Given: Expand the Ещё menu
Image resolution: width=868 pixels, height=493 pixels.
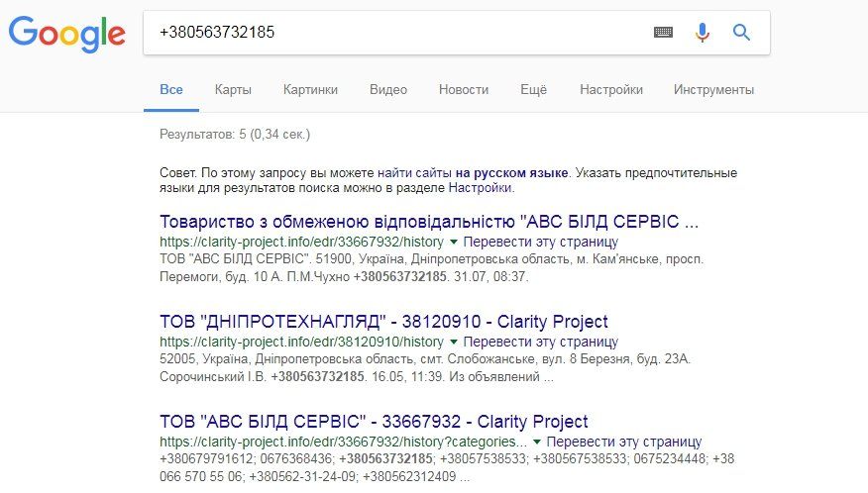Looking at the screenshot, I should (534, 90).
